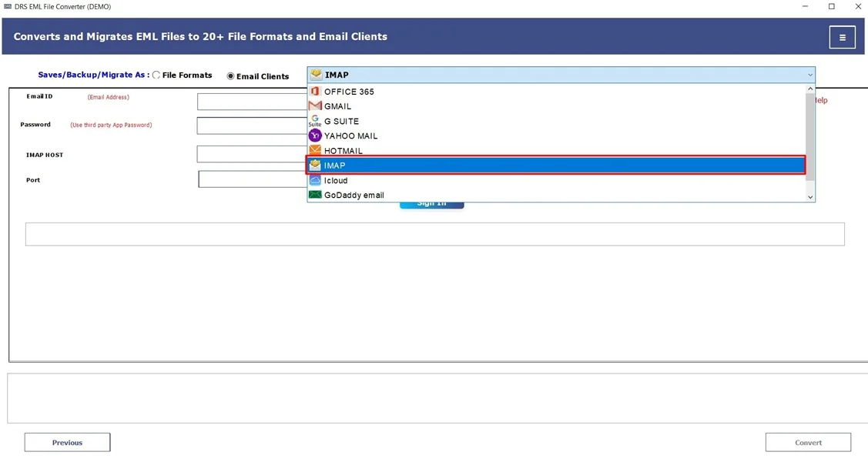The image size is (868, 462).
Task: Maximize the DRS EML File Converter window
Action: [832, 7]
